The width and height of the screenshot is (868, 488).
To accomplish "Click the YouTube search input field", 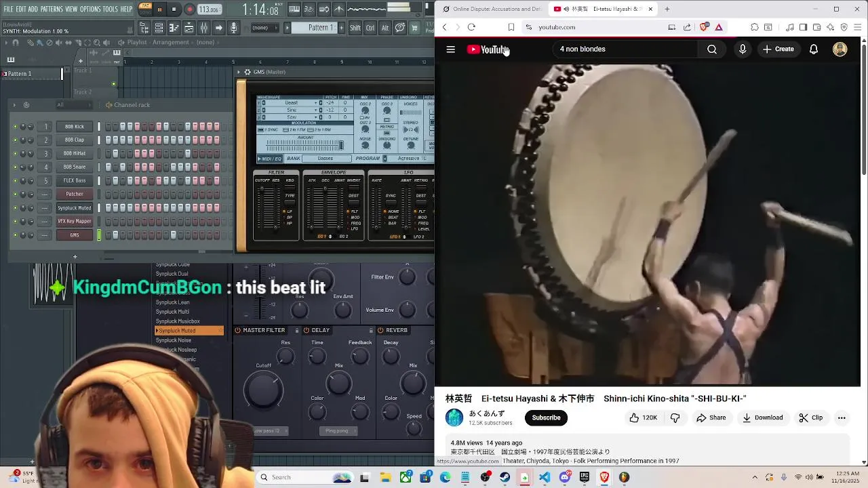I will click(624, 49).
